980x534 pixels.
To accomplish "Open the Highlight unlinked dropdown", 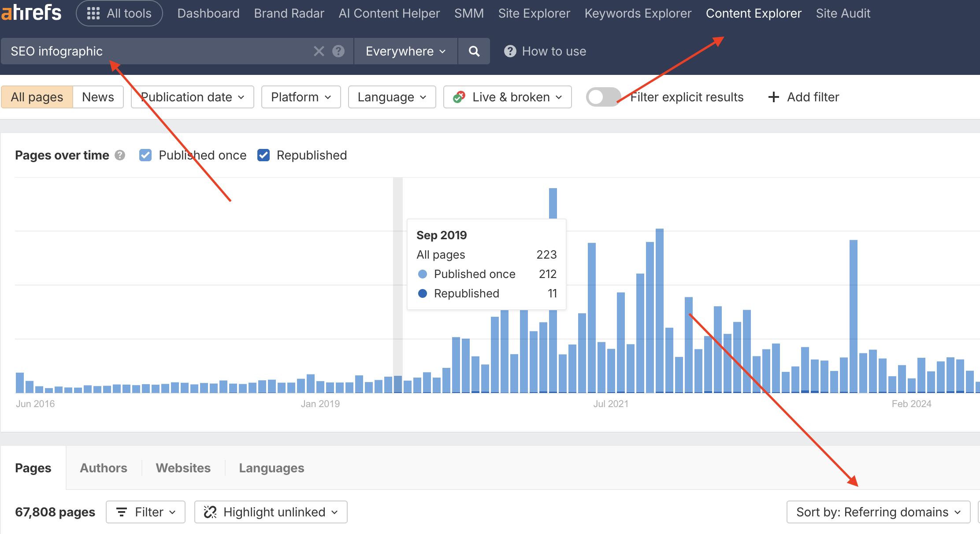I will point(271,512).
